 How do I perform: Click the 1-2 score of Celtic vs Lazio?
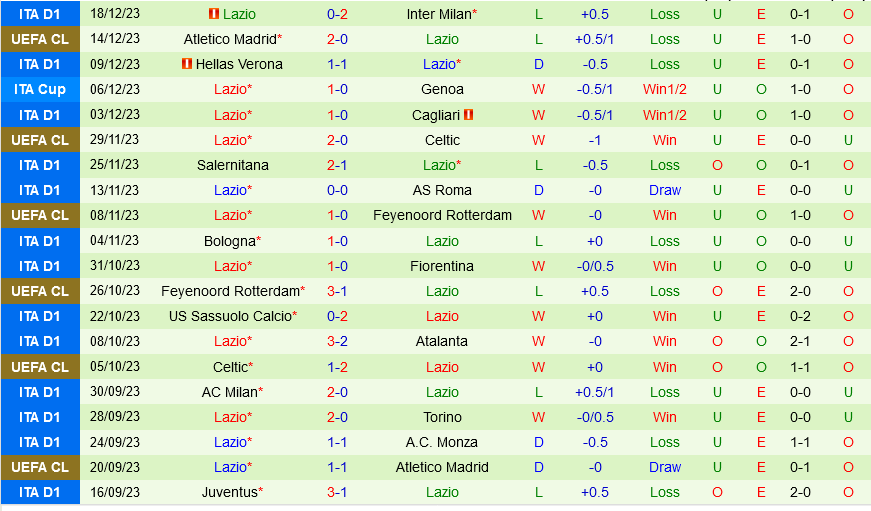(337, 367)
